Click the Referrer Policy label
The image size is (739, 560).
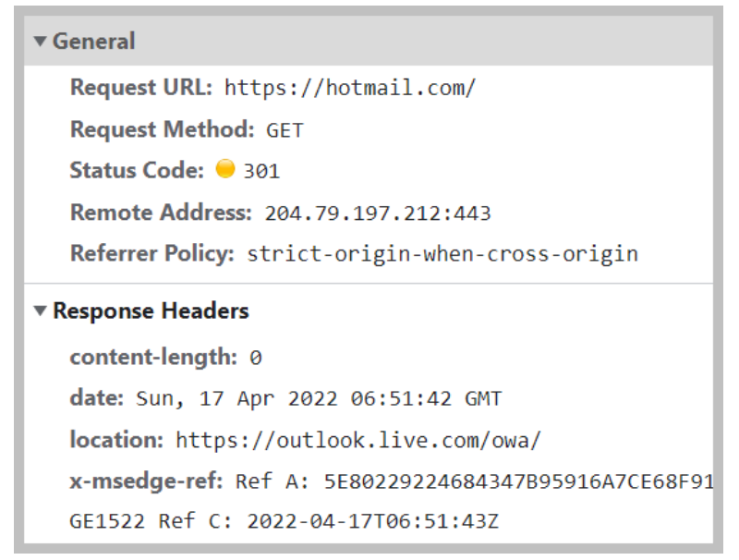pos(151,253)
